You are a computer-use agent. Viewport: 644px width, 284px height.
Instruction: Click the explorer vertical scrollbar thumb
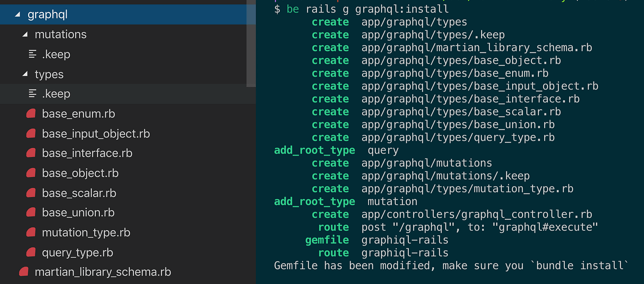[251, 43]
